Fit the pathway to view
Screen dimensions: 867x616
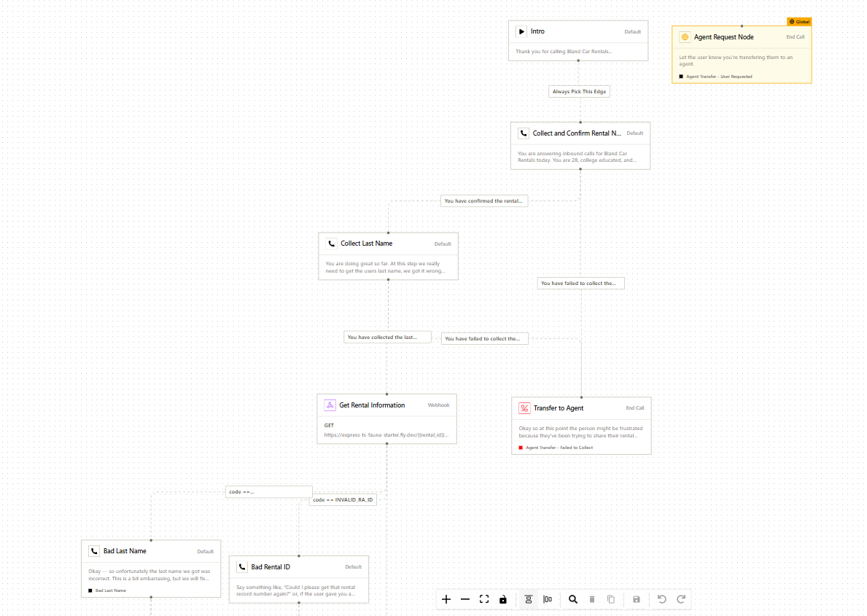pos(484,599)
